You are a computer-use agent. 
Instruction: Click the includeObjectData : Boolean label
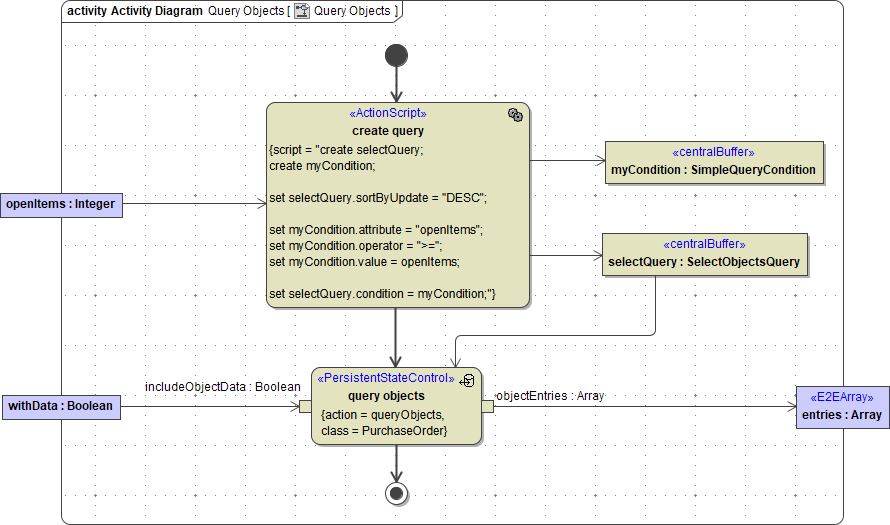222,387
